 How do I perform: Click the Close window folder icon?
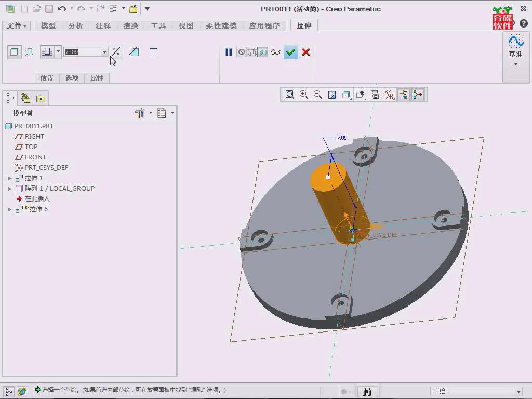coord(134,9)
